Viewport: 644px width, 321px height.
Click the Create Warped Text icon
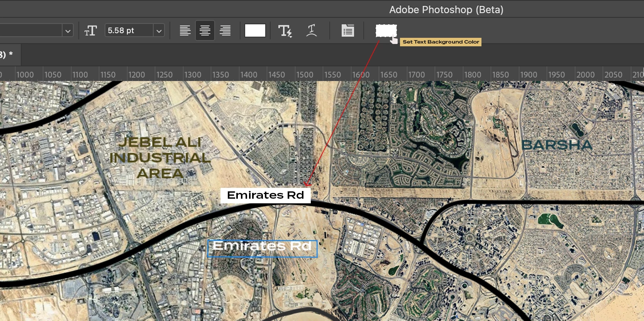pyautogui.click(x=285, y=30)
